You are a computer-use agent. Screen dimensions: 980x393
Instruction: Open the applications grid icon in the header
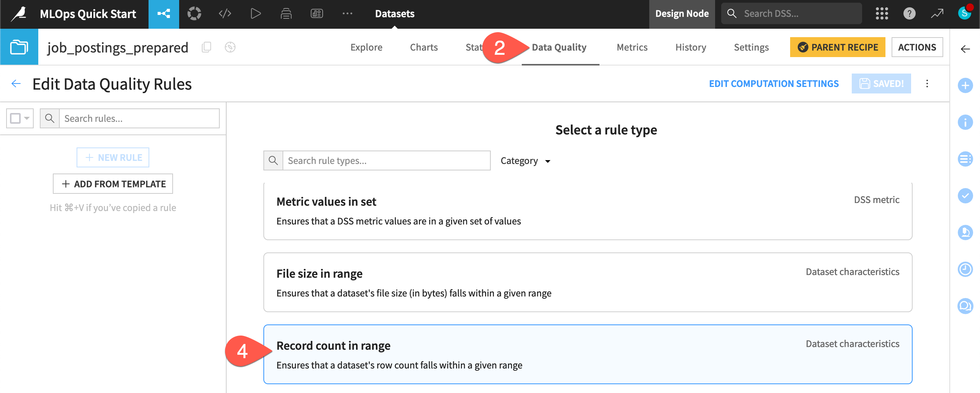[x=881, y=14]
